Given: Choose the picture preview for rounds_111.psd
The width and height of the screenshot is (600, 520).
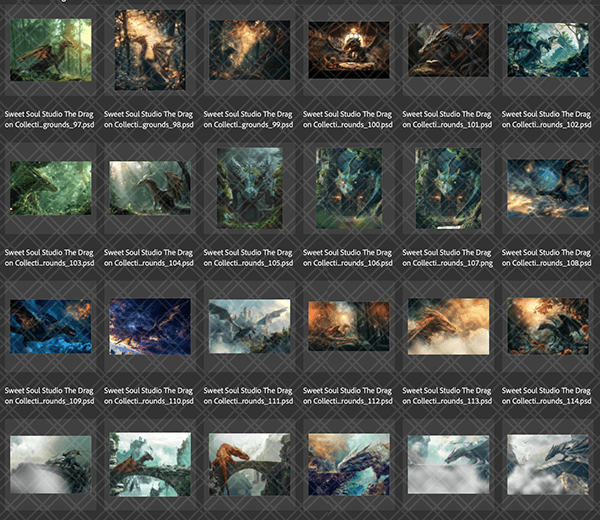Looking at the screenshot, I should click(249, 326).
